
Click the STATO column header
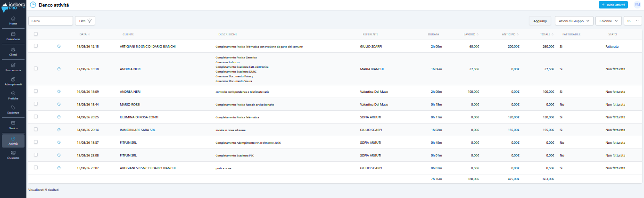(x=612, y=34)
